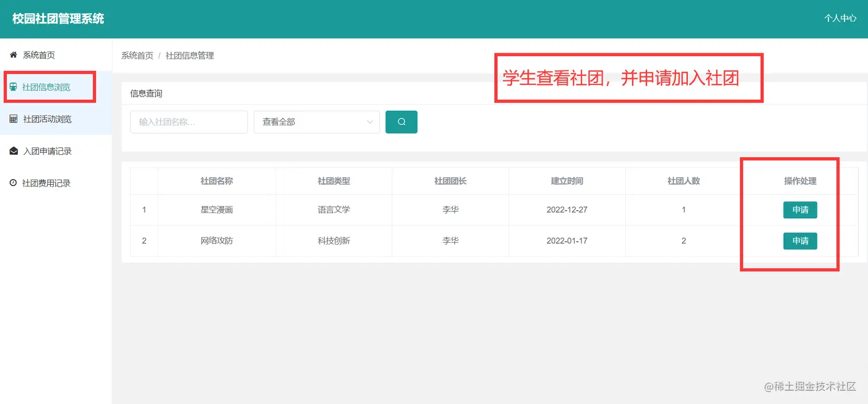Expand the 查看全部 type dropdown

point(317,122)
